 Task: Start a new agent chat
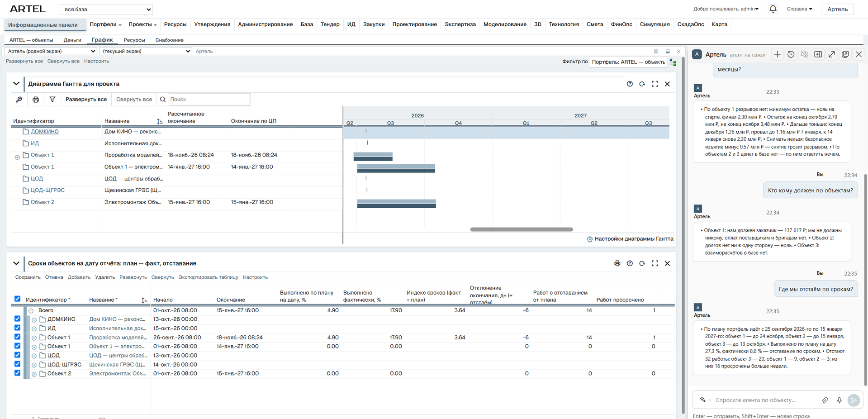pos(777,54)
